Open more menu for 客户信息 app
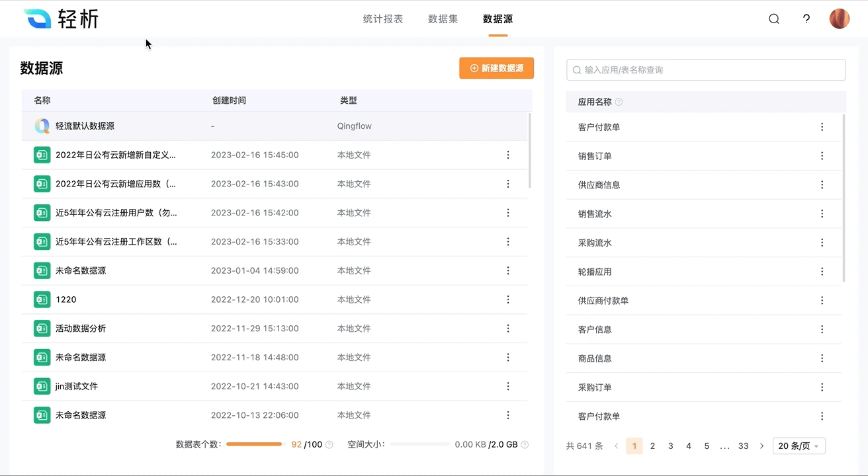This screenshot has width=868, height=476. click(x=822, y=329)
